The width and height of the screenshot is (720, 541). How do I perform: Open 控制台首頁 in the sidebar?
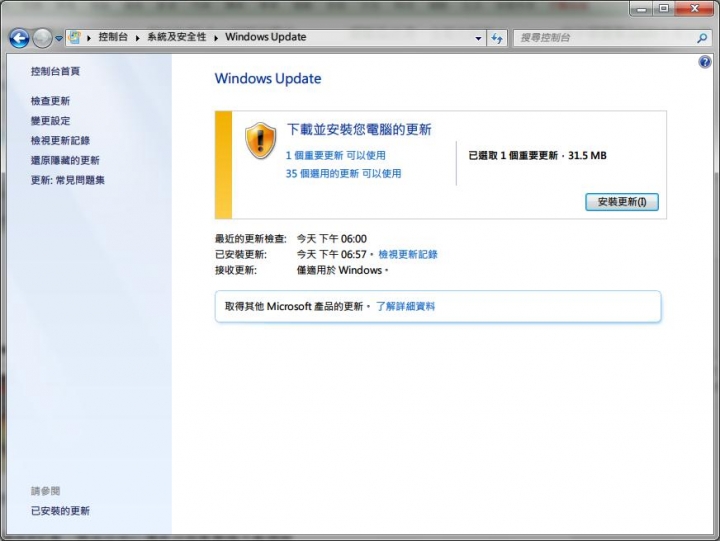coord(56,71)
